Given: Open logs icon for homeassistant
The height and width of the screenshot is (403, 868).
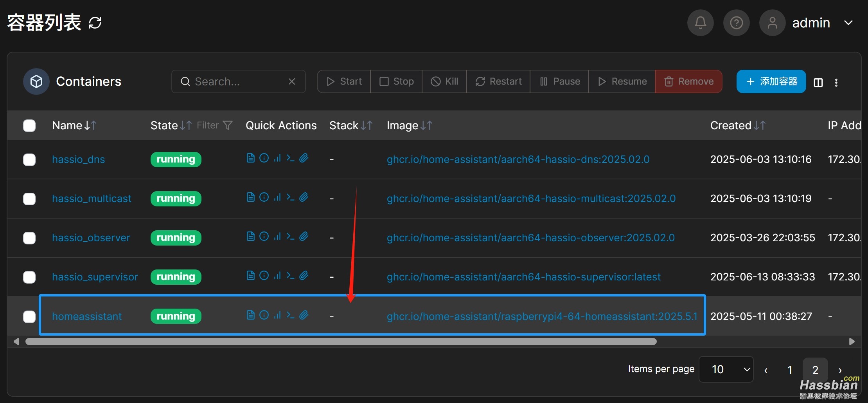Looking at the screenshot, I should pos(250,315).
